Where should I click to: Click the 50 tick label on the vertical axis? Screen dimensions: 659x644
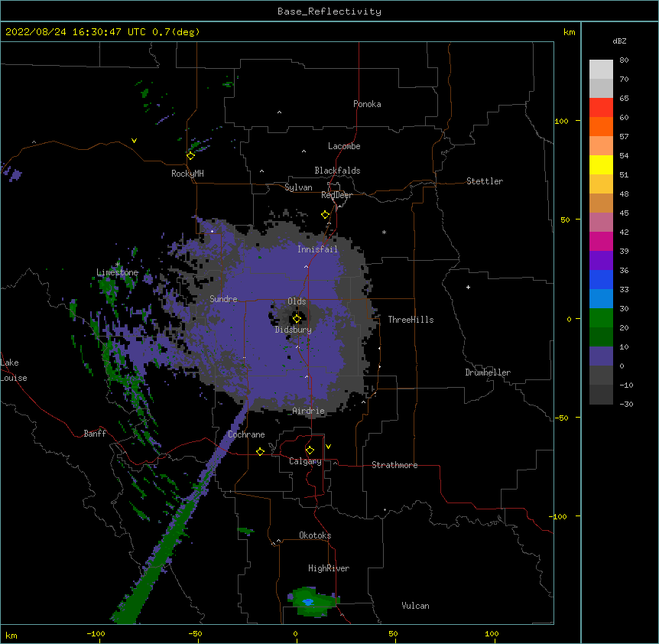[565, 220]
